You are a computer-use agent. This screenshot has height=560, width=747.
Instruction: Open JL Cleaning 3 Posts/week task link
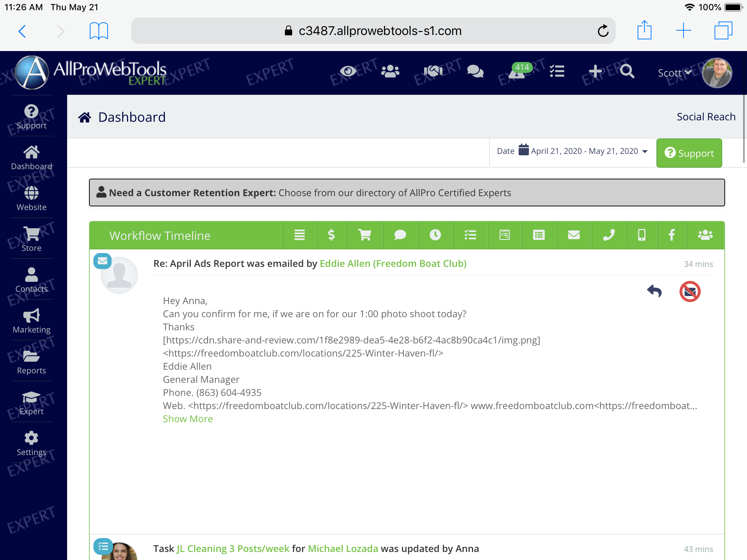click(x=233, y=548)
